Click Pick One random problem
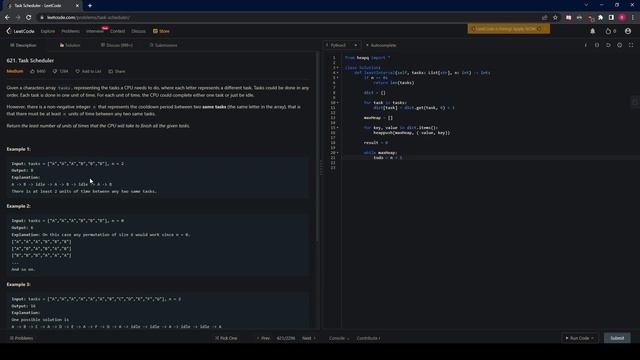Screen dimensions: 640x360 tap(226, 338)
